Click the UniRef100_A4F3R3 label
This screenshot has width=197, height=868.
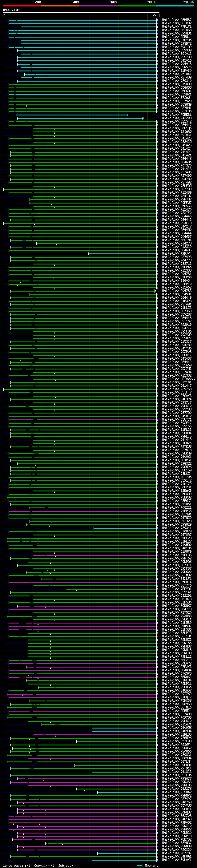[x=177, y=301]
